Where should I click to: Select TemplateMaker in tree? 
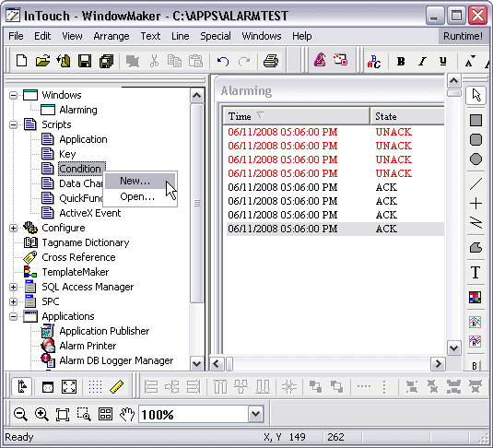coord(76,272)
